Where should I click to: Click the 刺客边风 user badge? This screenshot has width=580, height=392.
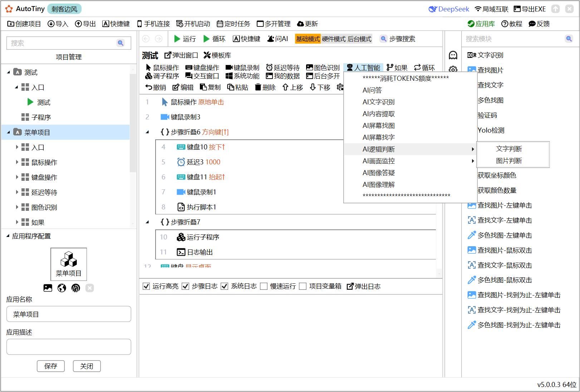click(x=64, y=9)
